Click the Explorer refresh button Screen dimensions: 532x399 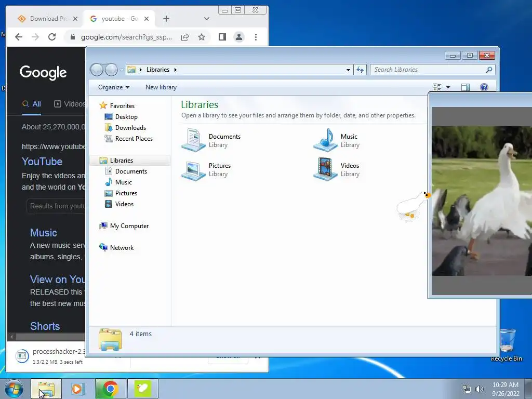(x=360, y=70)
